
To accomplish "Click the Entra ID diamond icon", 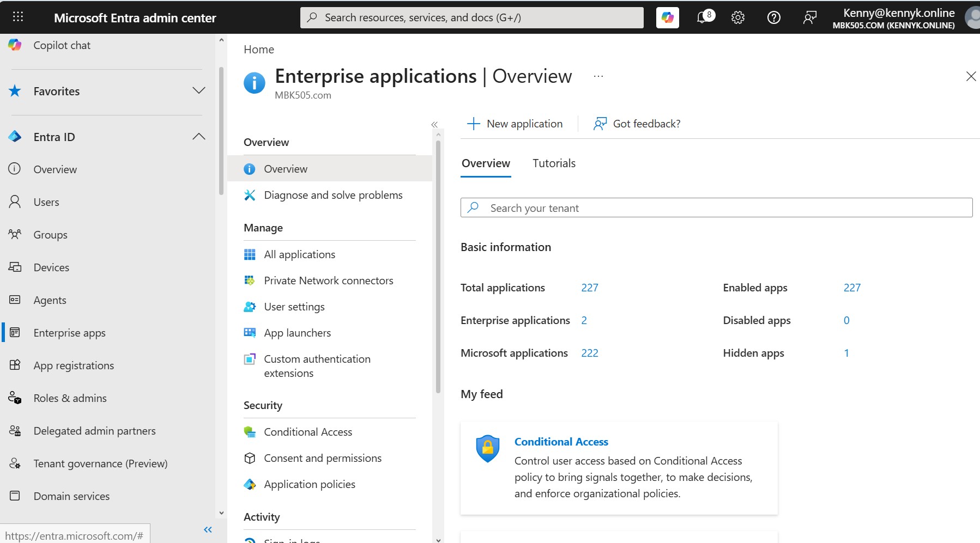I will [15, 137].
